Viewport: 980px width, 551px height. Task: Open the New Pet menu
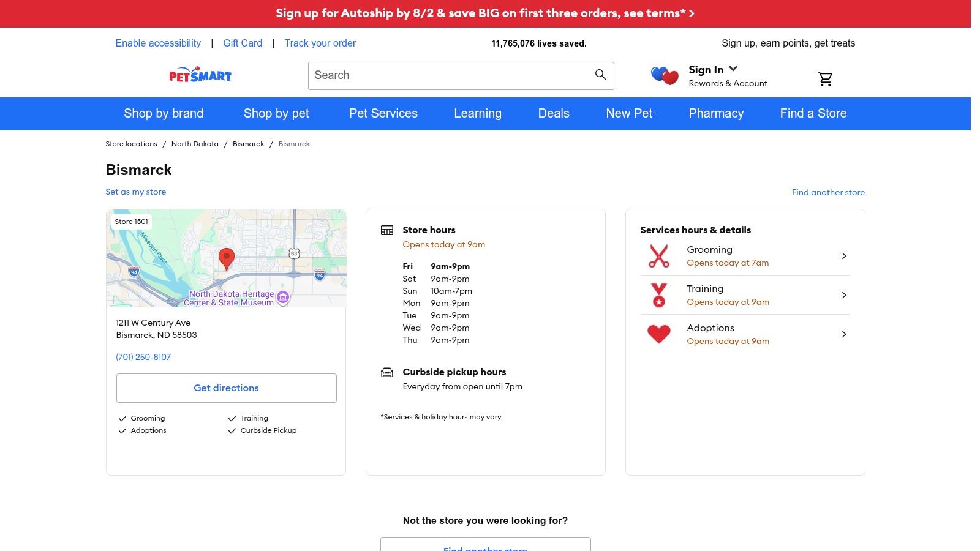point(629,113)
